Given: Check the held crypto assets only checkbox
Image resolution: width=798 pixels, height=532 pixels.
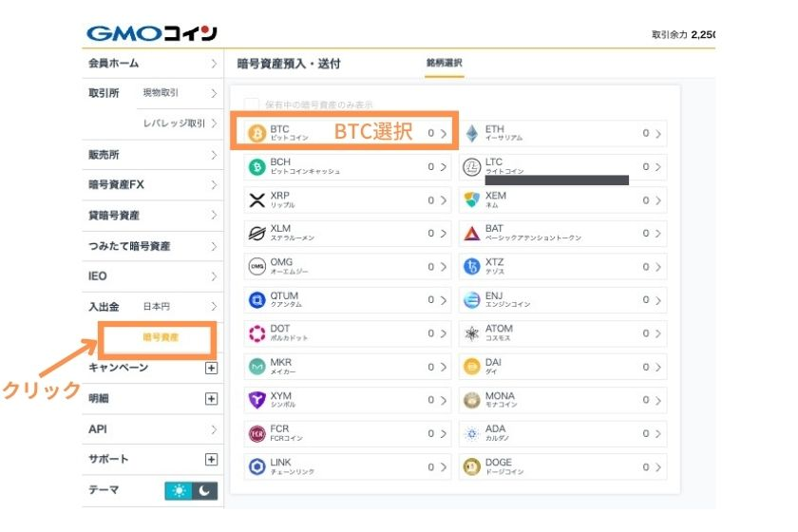Looking at the screenshot, I should click(x=252, y=104).
